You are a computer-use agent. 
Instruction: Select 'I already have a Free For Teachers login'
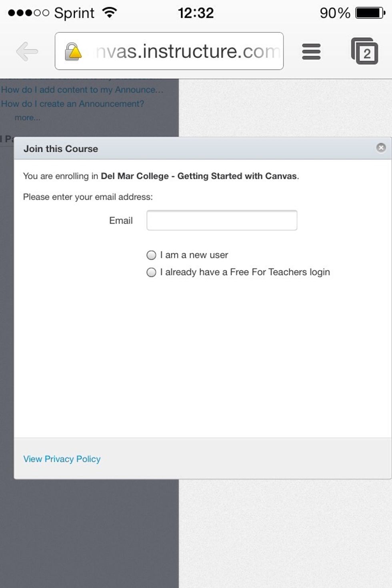click(151, 272)
